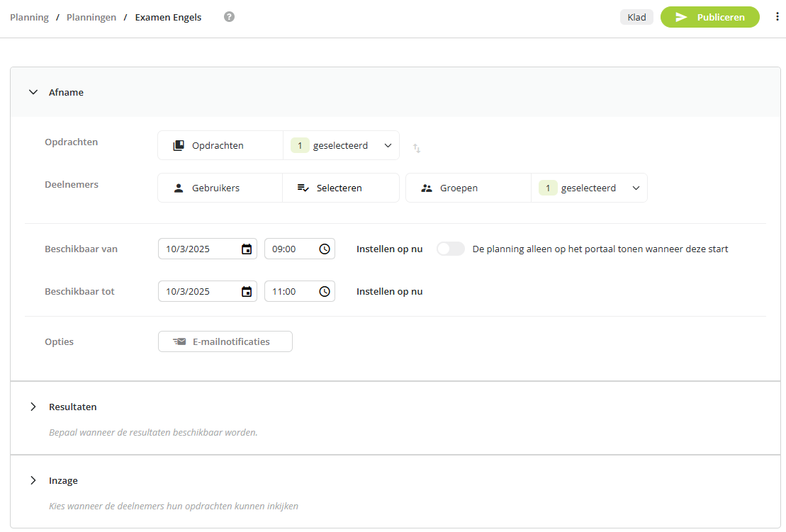Image resolution: width=786 pixels, height=532 pixels.
Task: Click the 'Opdrachten' row label on the left
Action: [71, 142]
